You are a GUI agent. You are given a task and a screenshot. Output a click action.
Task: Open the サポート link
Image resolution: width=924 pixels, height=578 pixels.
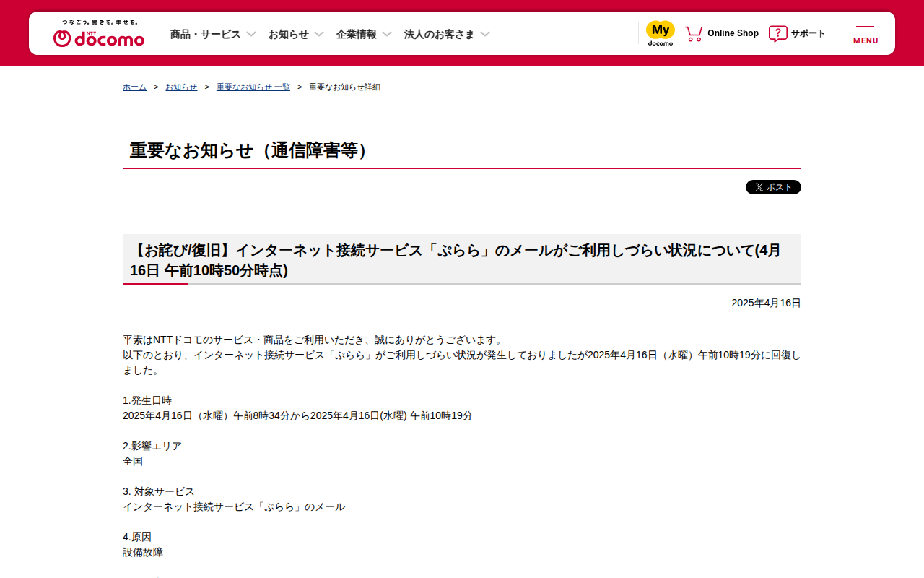tap(808, 33)
